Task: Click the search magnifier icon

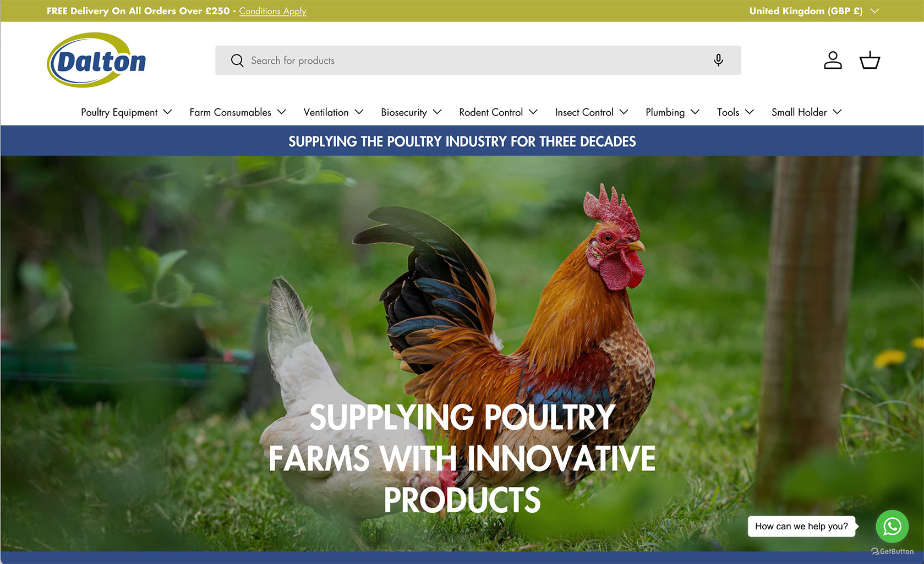Action: (237, 61)
